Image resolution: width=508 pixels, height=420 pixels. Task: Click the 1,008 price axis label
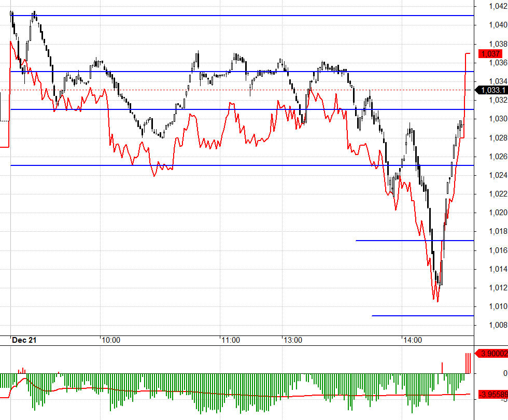click(x=498, y=325)
